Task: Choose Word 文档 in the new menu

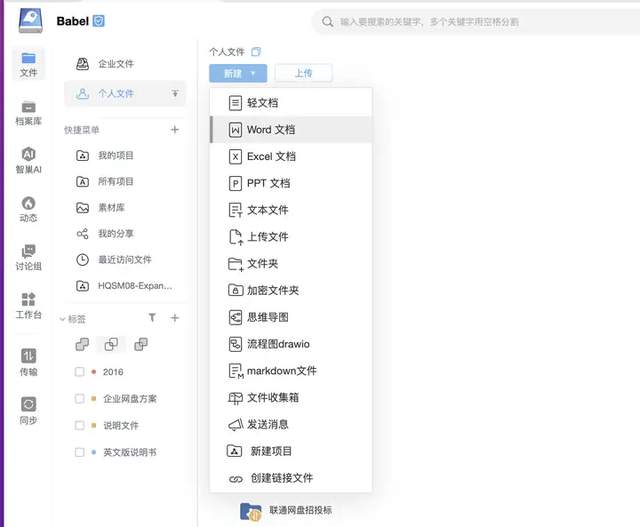Action: [291, 130]
